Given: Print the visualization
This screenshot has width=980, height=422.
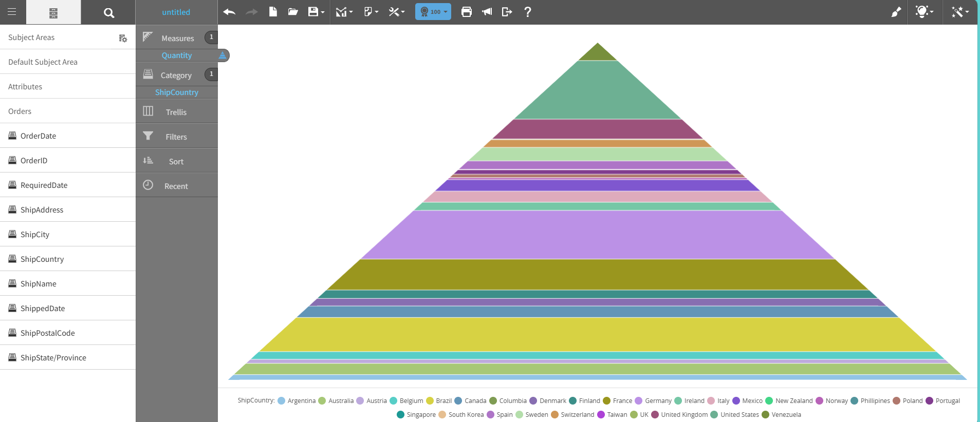Looking at the screenshot, I should coord(467,12).
